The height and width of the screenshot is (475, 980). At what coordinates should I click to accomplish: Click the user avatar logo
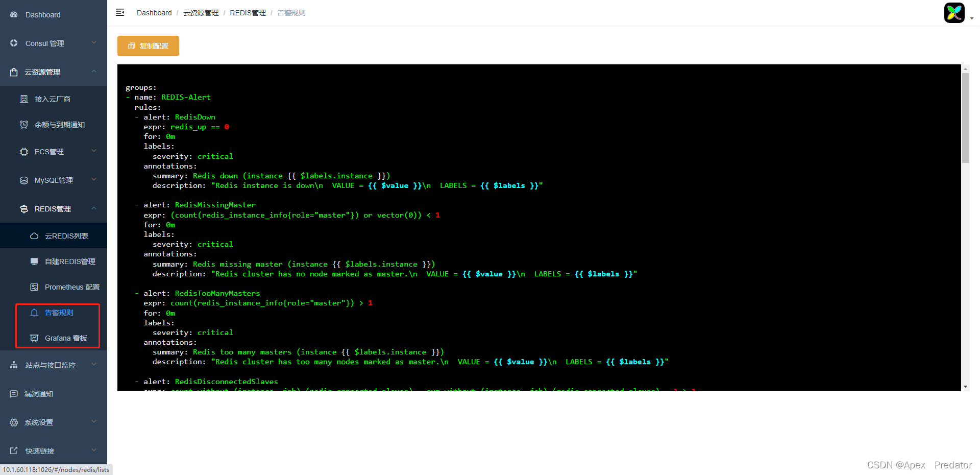coord(954,13)
